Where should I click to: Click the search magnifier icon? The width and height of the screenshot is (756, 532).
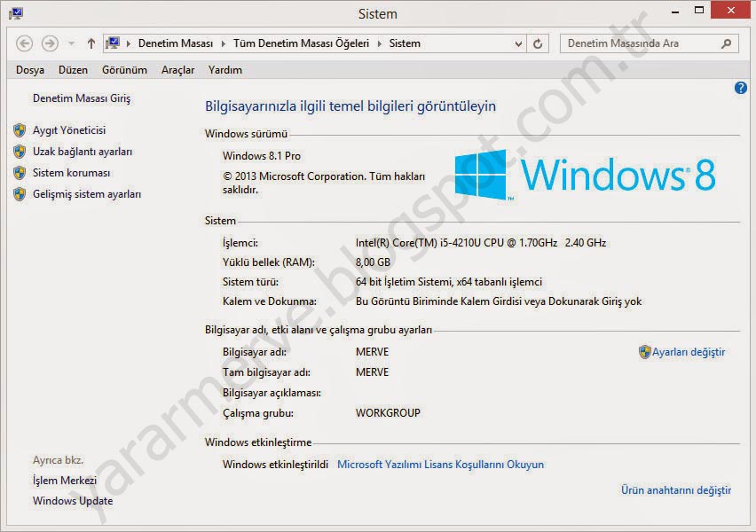pos(726,43)
